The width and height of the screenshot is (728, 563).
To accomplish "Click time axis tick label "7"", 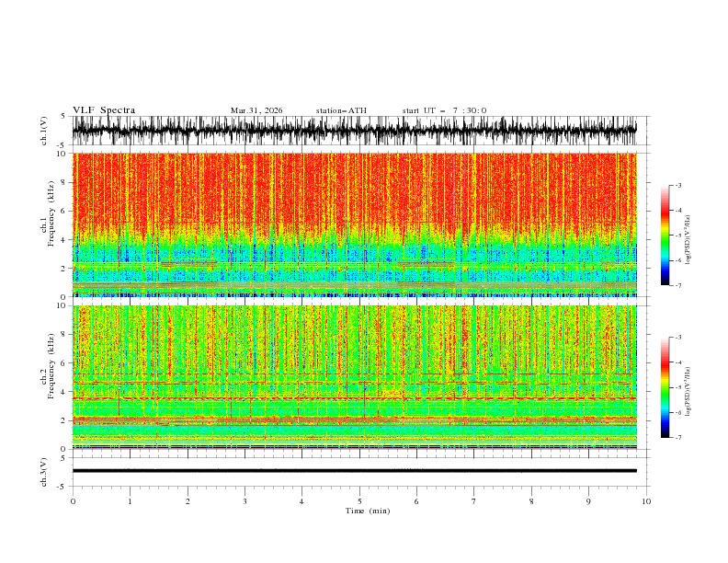I will click(x=474, y=501).
